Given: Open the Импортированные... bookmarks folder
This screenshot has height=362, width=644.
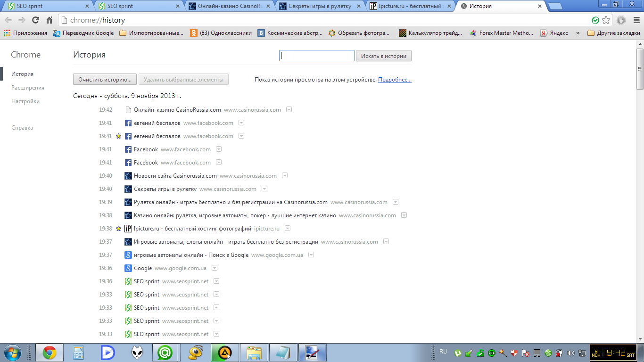Looking at the screenshot, I should [x=151, y=33].
